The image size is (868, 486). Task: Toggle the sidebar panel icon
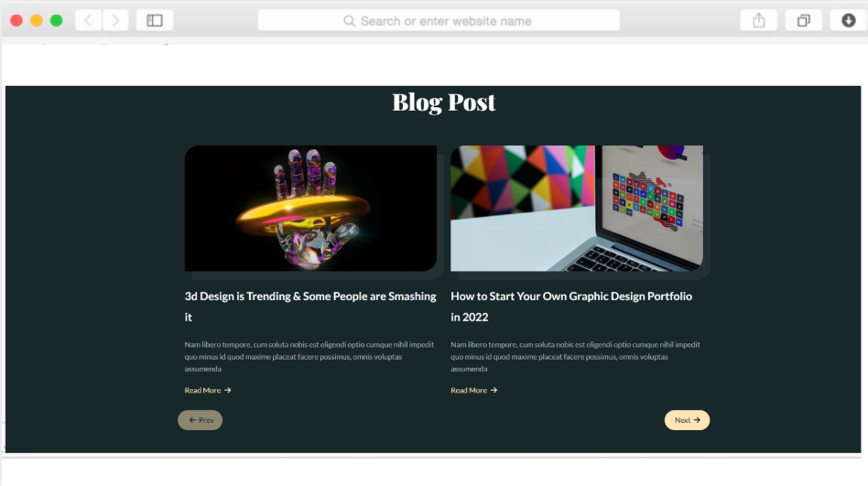(155, 21)
